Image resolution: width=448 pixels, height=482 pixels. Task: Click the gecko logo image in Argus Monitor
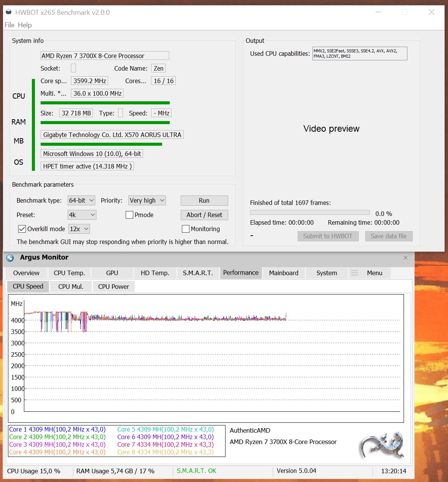(381, 445)
